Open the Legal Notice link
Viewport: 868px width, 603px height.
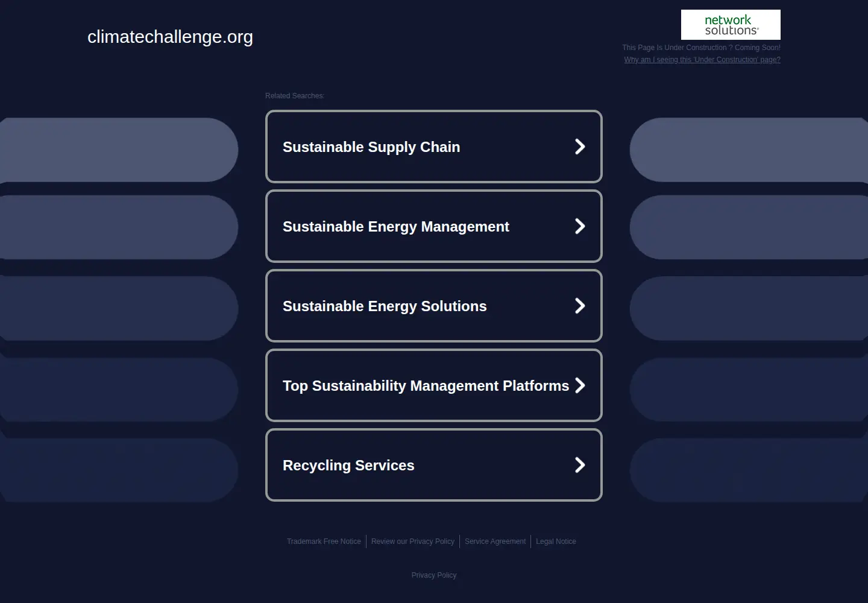point(556,541)
